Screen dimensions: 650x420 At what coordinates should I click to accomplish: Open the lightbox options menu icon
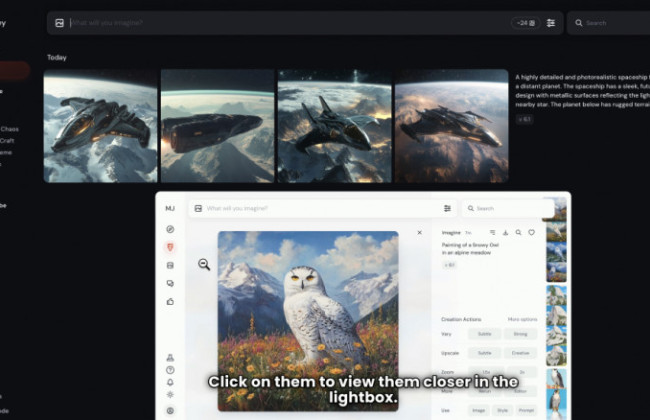[492, 232]
